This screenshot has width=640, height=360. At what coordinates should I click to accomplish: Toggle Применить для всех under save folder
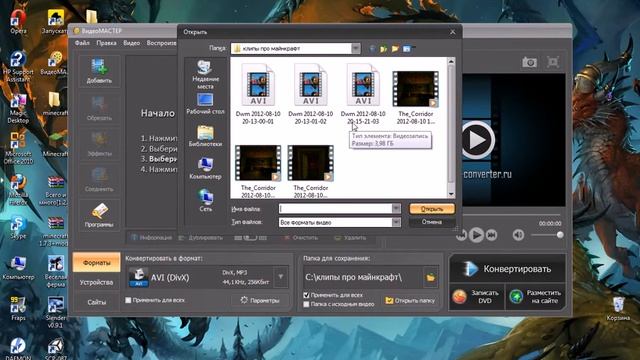point(306,295)
